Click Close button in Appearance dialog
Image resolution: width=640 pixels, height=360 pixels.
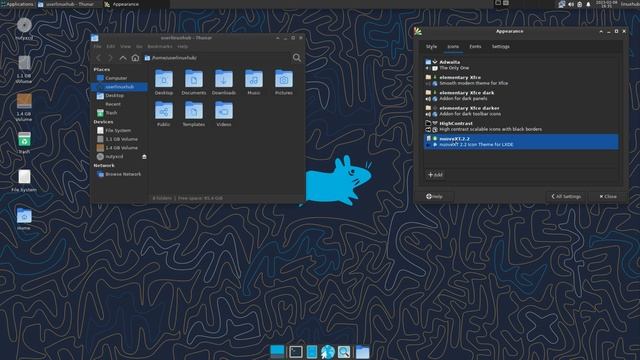[608, 197]
